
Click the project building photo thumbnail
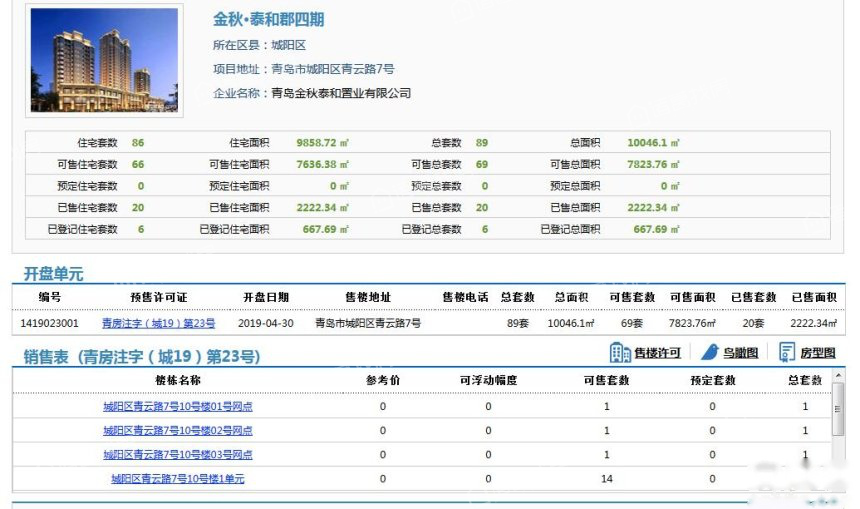(104, 60)
